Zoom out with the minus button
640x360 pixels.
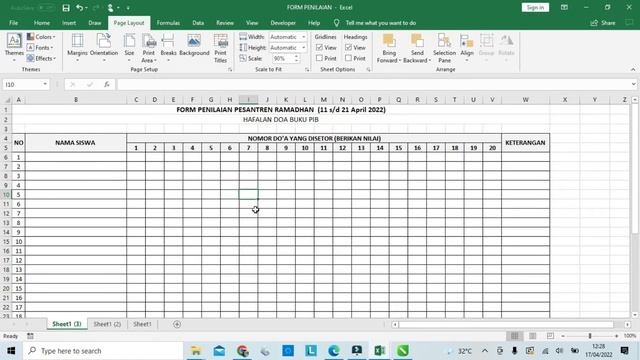(x=563, y=336)
